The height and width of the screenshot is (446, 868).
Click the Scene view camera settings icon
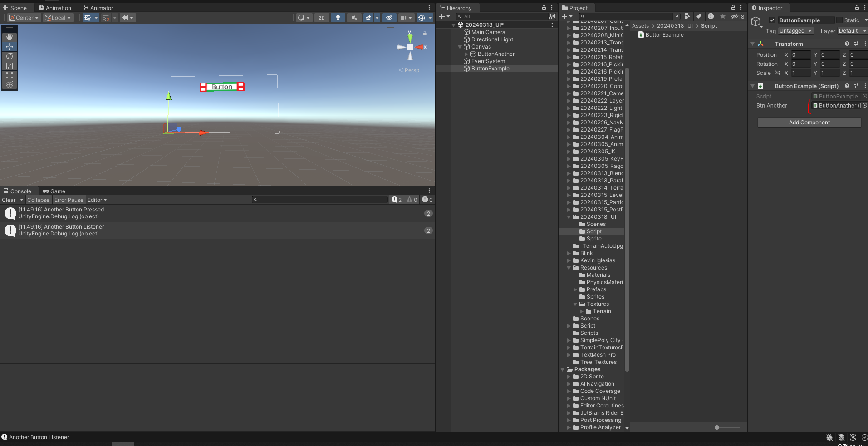pyautogui.click(x=403, y=18)
